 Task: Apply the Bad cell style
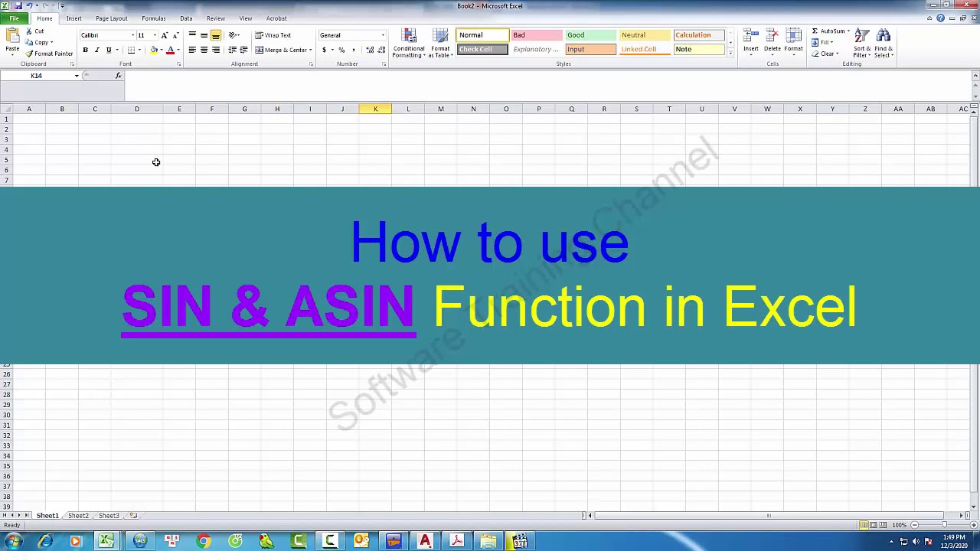536,35
